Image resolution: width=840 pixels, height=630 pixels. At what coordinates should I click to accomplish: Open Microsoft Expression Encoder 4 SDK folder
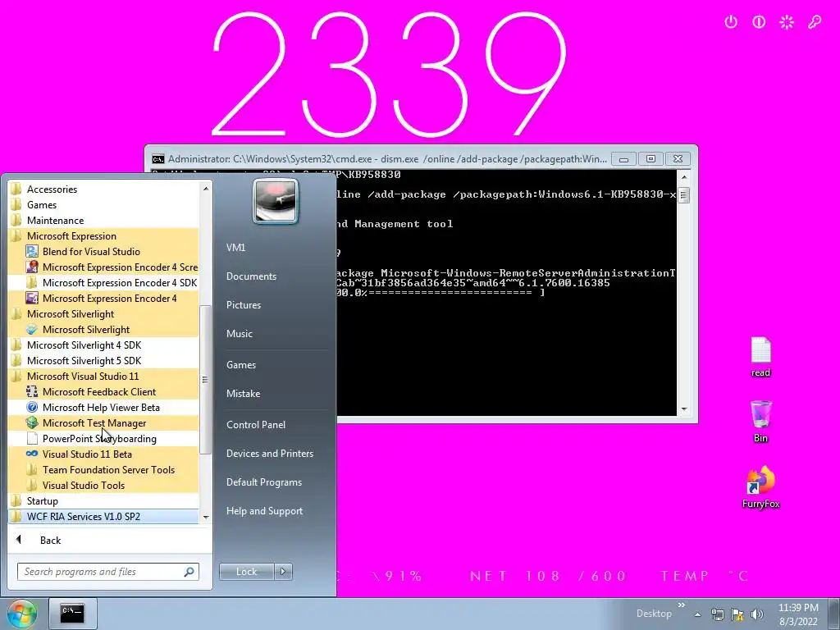click(103, 282)
